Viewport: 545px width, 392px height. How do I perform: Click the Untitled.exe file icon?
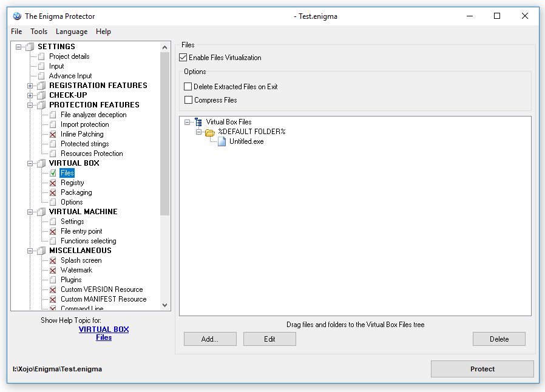coord(222,141)
